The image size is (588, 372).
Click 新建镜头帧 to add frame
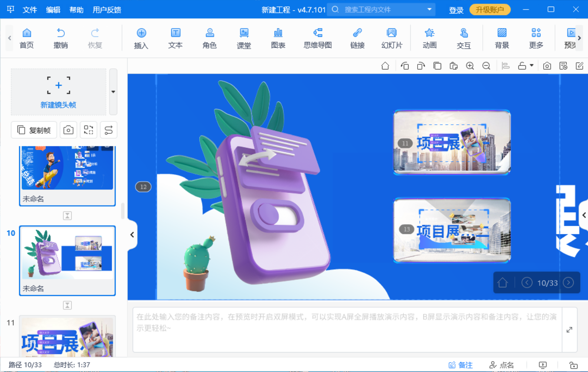(59, 92)
